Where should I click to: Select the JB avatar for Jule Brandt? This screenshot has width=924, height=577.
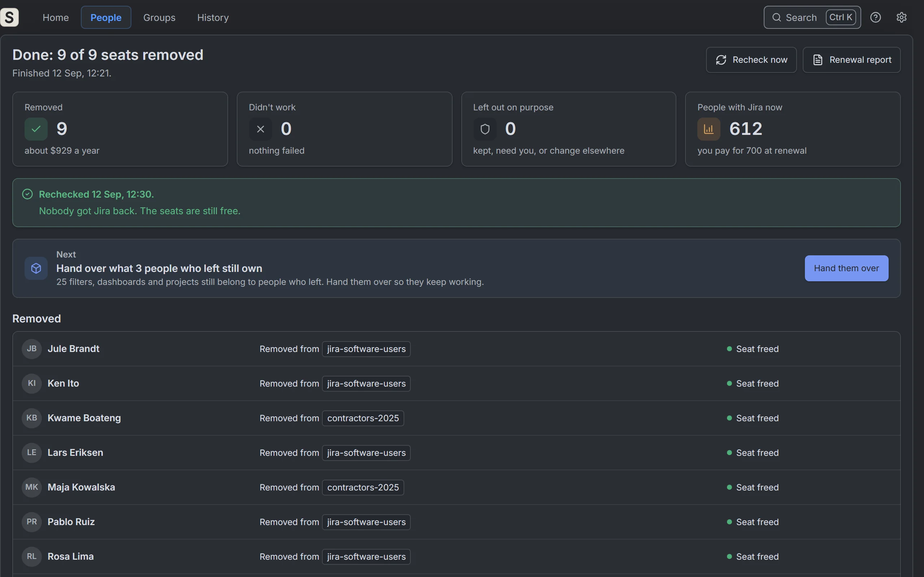(x=32, y=349)
